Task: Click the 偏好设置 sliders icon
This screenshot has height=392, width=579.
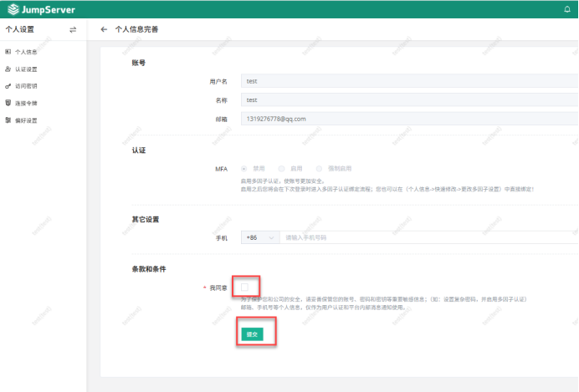Action: 8,120
